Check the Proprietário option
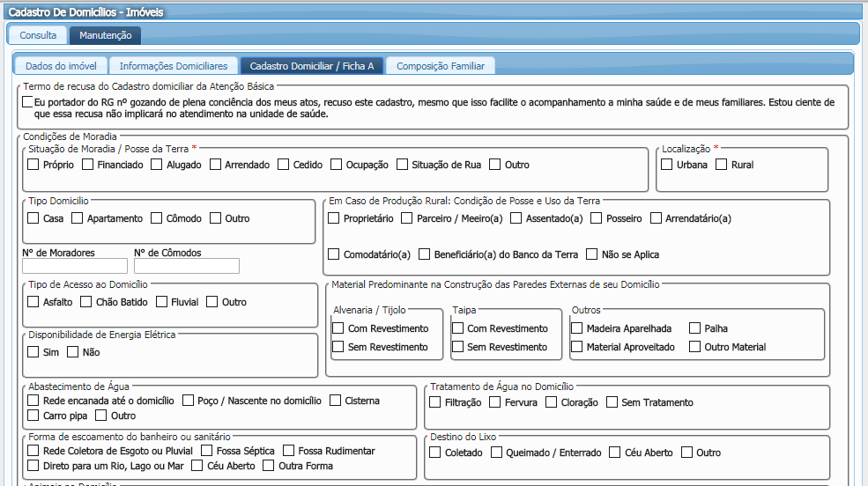Viewport: 868px width, 486px height. 333,217
